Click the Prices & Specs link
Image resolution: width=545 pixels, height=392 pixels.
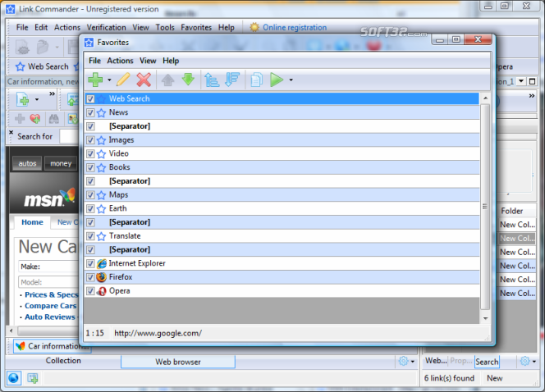coord(51,294)
